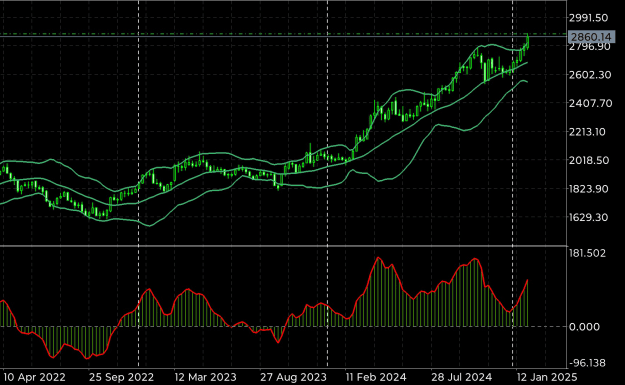Select the 2602.30 price scale value
The width and height of the screenshot is (625, 385).
590,75
